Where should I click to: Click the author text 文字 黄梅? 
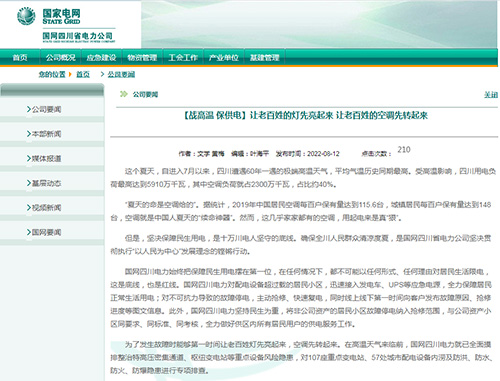point(211,154)
